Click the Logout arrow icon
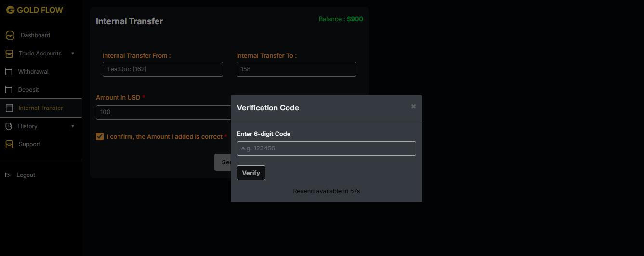The image size is (644, 256). (8, 175)
